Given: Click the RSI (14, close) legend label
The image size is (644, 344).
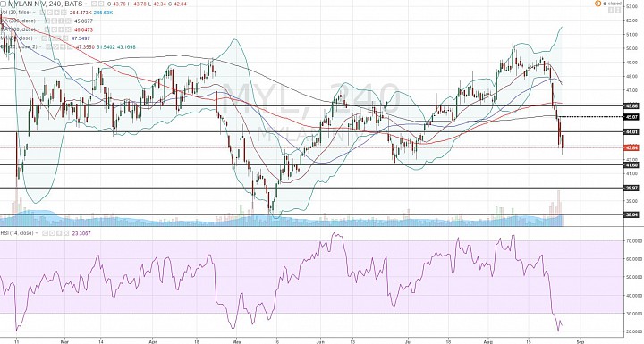Looking at the screenshot, I should coord(17,233).
